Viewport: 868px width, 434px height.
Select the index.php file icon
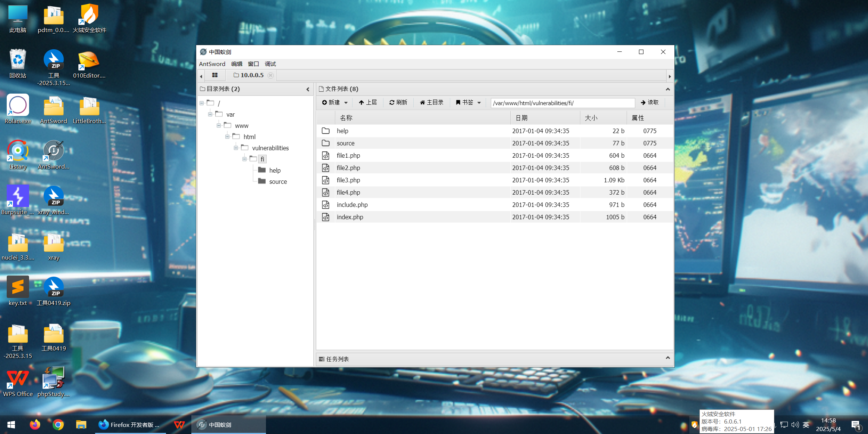tap(326, 217)
